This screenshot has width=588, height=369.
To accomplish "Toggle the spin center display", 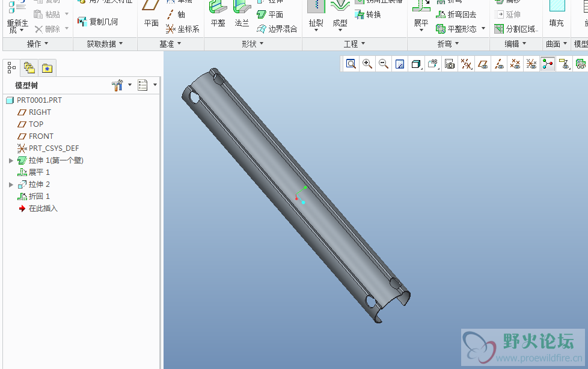I will click(548, 64).
